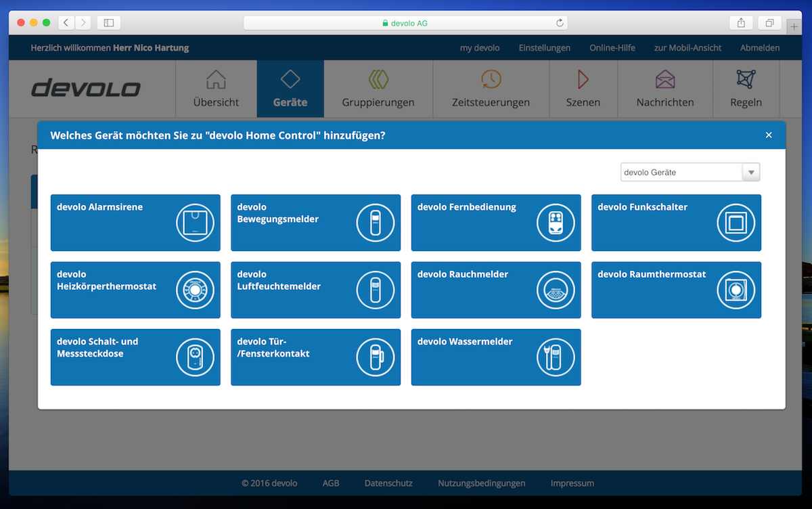Click the dropdown arrow of device filter
Screen dimensions: 812x509
(751, 173)
